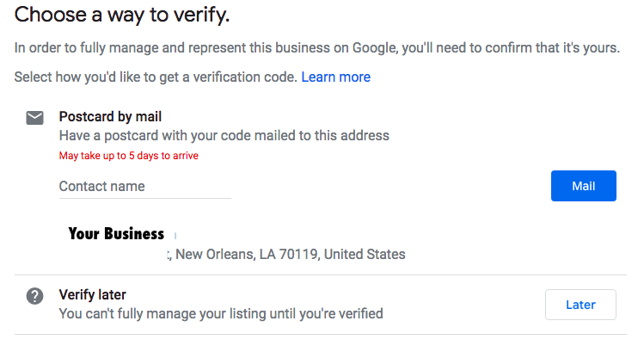The image size is (644, 358).
Task: Click the envelope icon beside Postcard by mail
Action: (x=34, y=118)
